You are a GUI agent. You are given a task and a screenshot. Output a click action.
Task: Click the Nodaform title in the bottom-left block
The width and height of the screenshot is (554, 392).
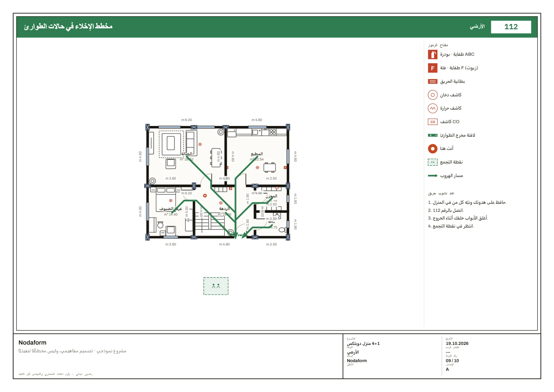(32, 343)
